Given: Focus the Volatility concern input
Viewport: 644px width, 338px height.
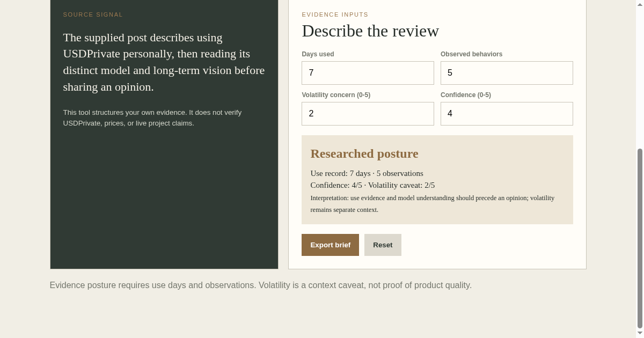Looking at the screenshot, I should (368, 114).
